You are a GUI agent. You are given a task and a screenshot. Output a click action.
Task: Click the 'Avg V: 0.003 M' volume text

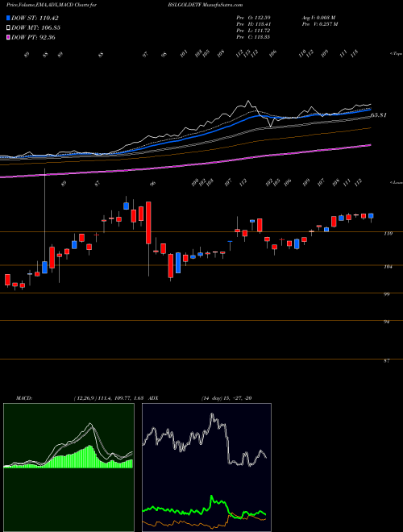tap(318, 18)
